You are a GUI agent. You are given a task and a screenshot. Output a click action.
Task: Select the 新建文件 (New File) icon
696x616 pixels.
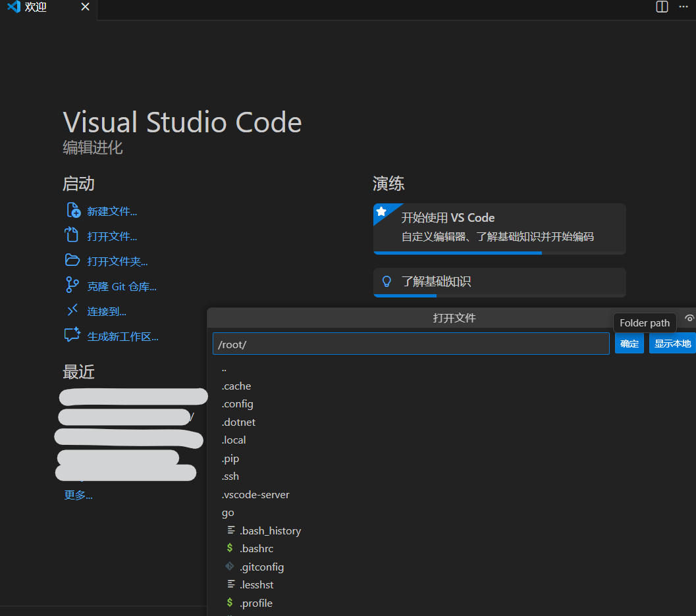pos(72,210)
